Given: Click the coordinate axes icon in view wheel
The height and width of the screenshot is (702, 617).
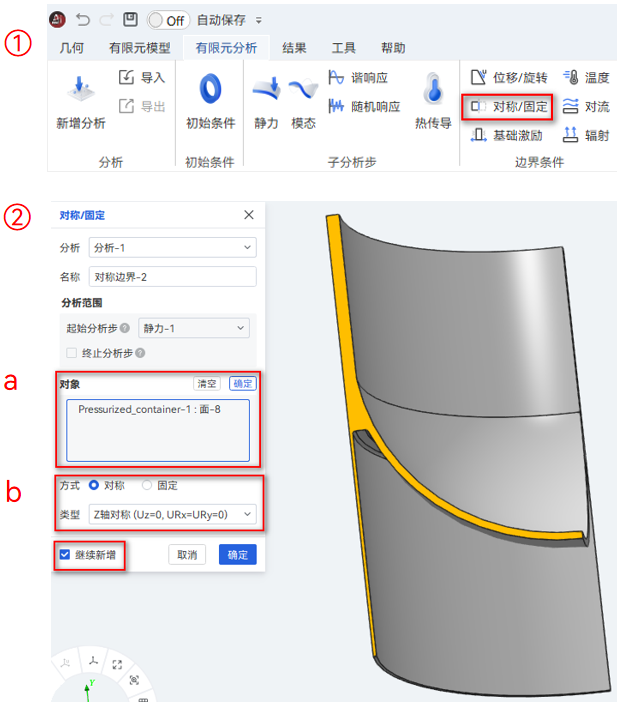Looking at the screenshot, I should tap(93, 661).
